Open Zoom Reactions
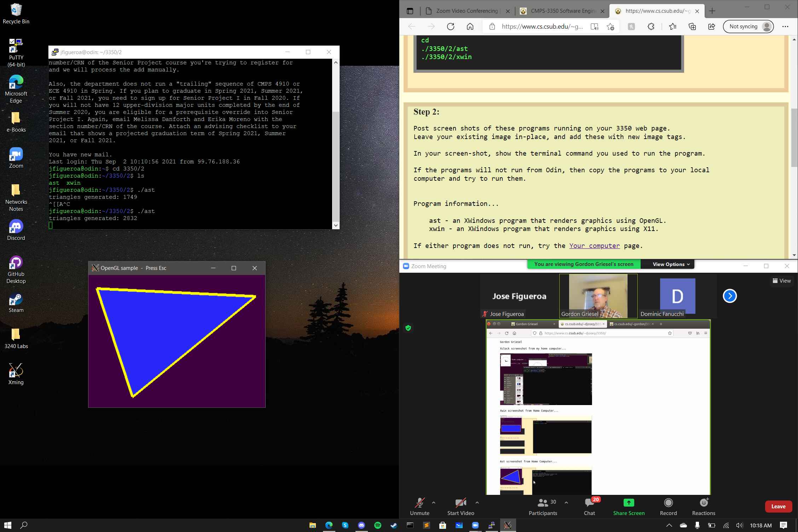Image resolution: width=798 pixels, height=532 pixels. click(704, 507)
